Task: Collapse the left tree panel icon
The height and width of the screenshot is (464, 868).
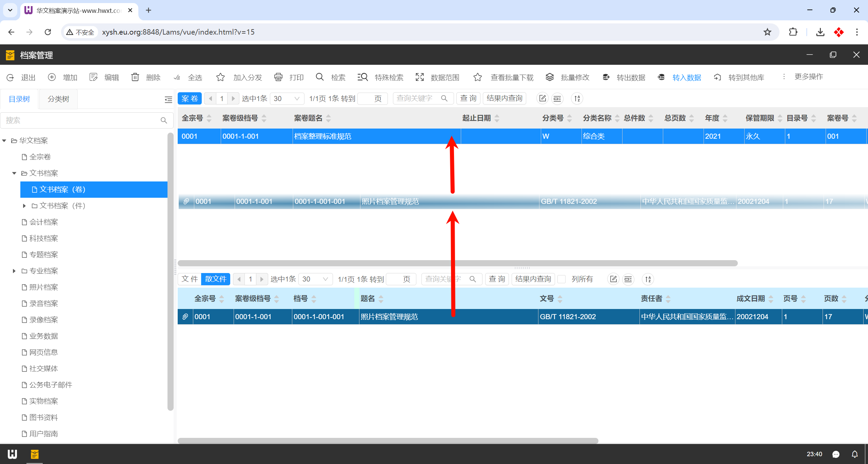Action: pyautogui.click(x=168, y=99)
